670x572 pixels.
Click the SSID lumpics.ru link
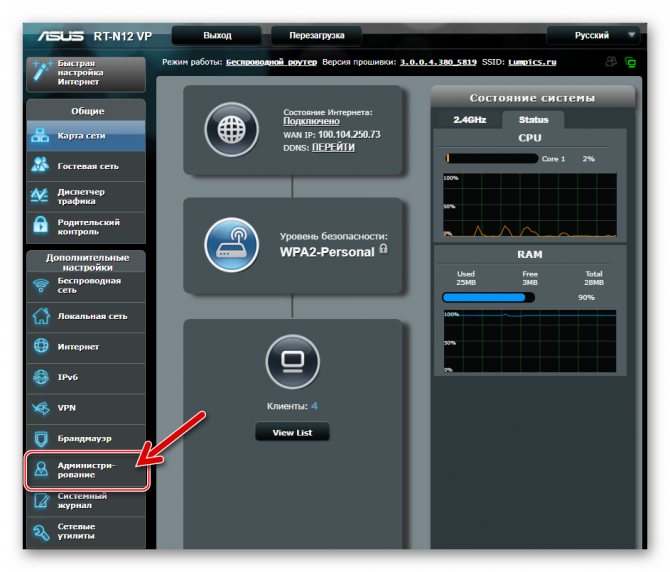532,62
